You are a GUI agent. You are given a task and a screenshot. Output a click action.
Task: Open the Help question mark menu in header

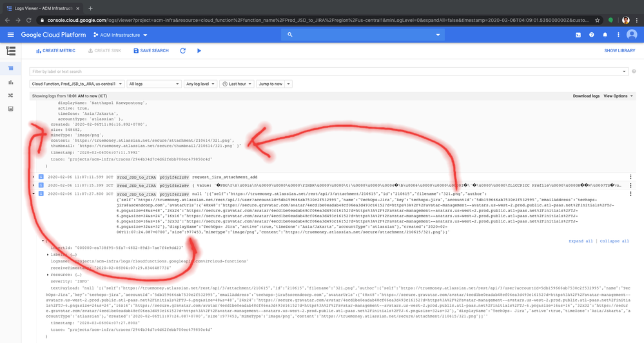[591, 35]
